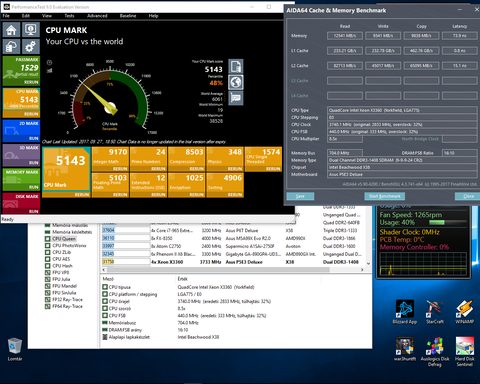Click the speech bubble comment icon
Image resolution: width=480 pixels, height=384 pixels.
coord(236,98)
